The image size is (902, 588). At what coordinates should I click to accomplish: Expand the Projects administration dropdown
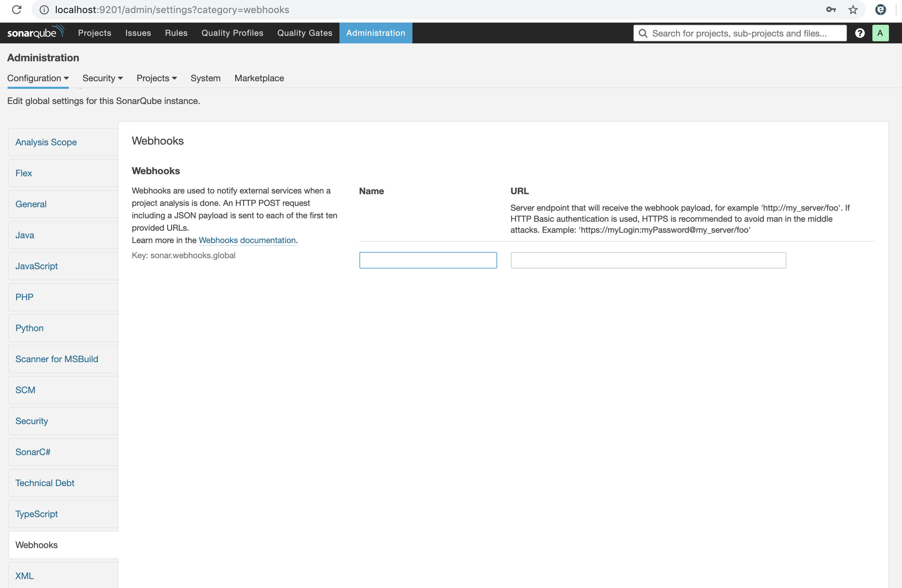tap(157, 78)
